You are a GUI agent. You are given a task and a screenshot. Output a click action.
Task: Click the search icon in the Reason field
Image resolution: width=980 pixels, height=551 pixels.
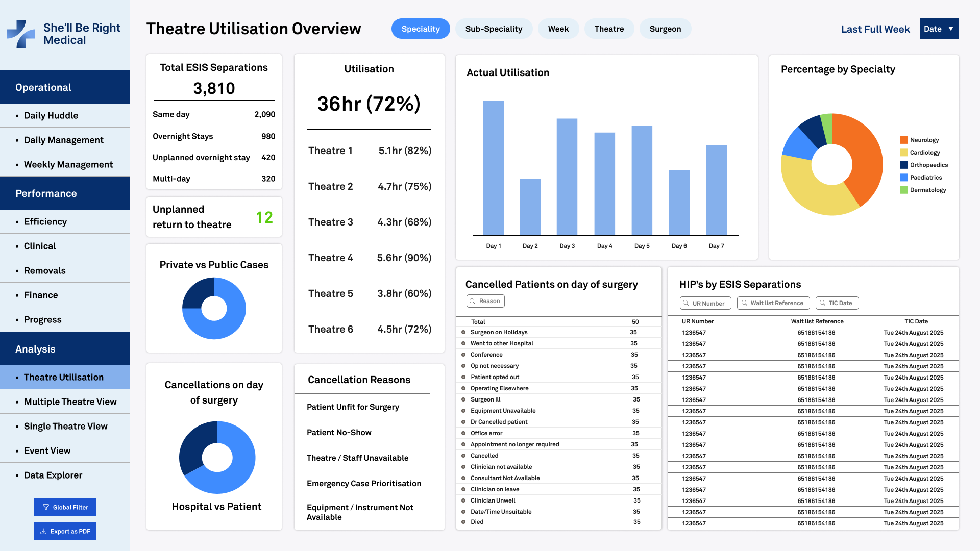473,301
